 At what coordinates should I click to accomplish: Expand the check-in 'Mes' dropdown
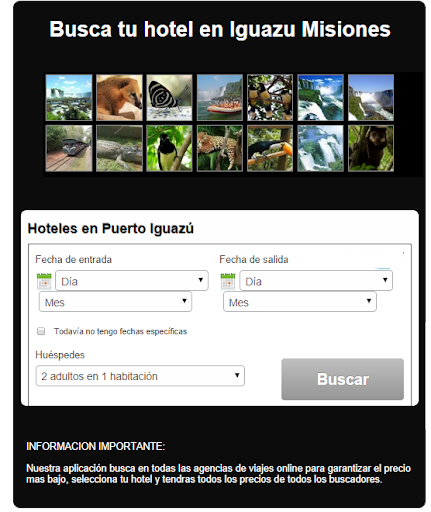[x=115, y=302]
